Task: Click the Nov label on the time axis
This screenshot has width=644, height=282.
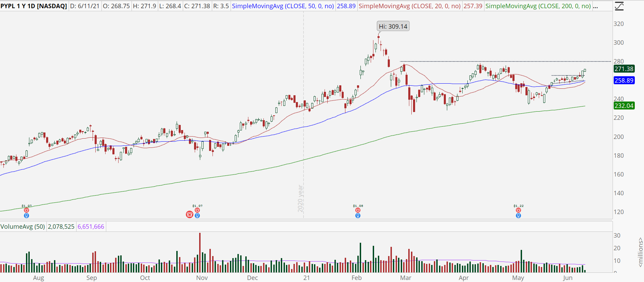Action: click(x=202, y=278)
